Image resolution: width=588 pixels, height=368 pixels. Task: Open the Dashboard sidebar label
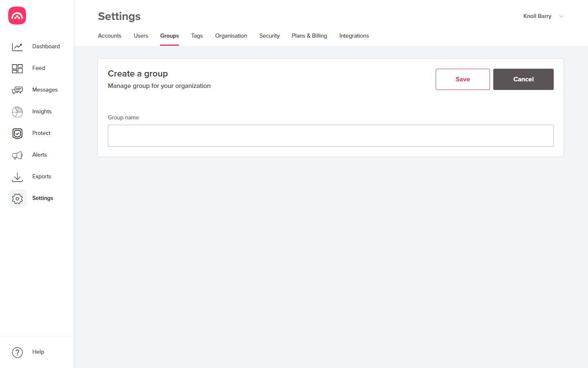tap(46, 47)
